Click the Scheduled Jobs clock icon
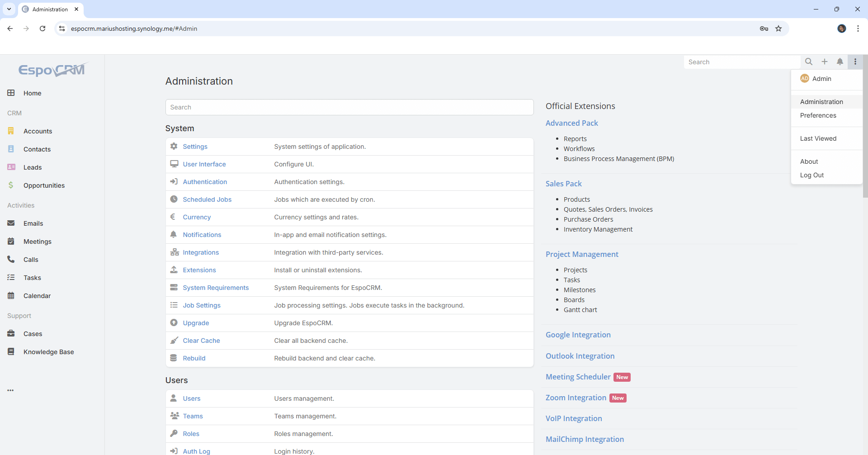 tap(174, 199)
